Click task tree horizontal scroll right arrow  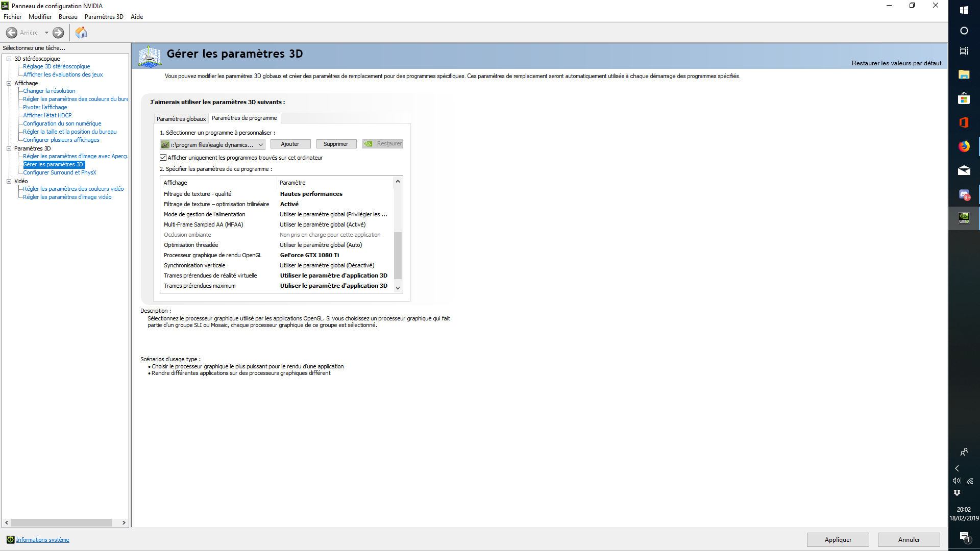[x=124, y=522]
